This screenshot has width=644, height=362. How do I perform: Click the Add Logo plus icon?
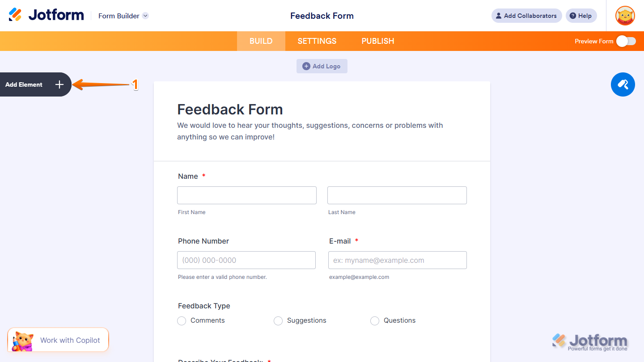tap(306, 66)
